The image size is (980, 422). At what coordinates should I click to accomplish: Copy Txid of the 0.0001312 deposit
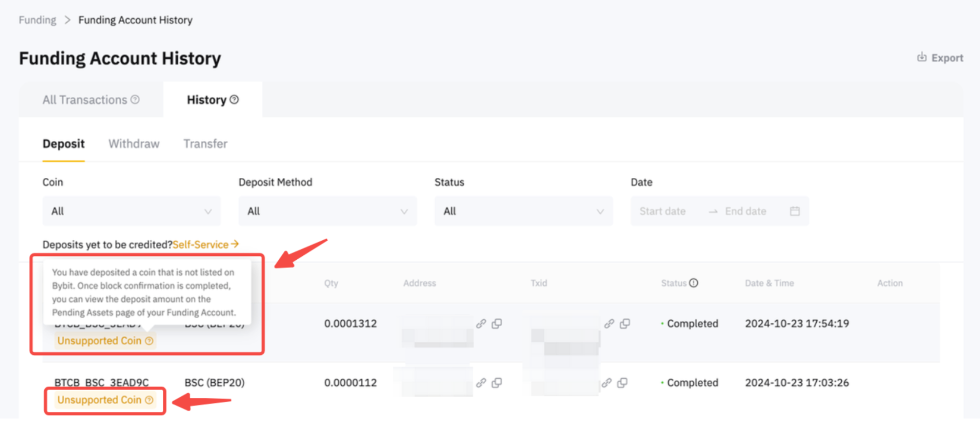tap(625, 323)
